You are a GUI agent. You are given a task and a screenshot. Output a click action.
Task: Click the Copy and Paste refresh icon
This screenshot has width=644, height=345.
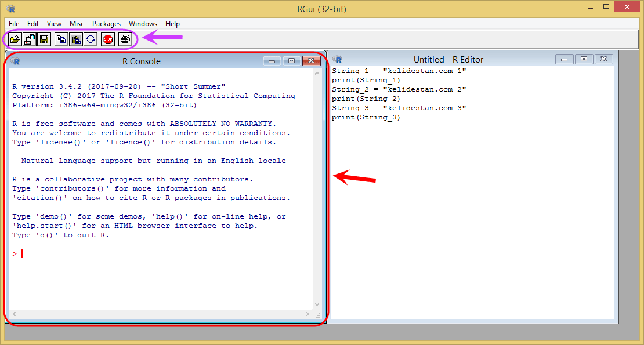tap(91, 39)
